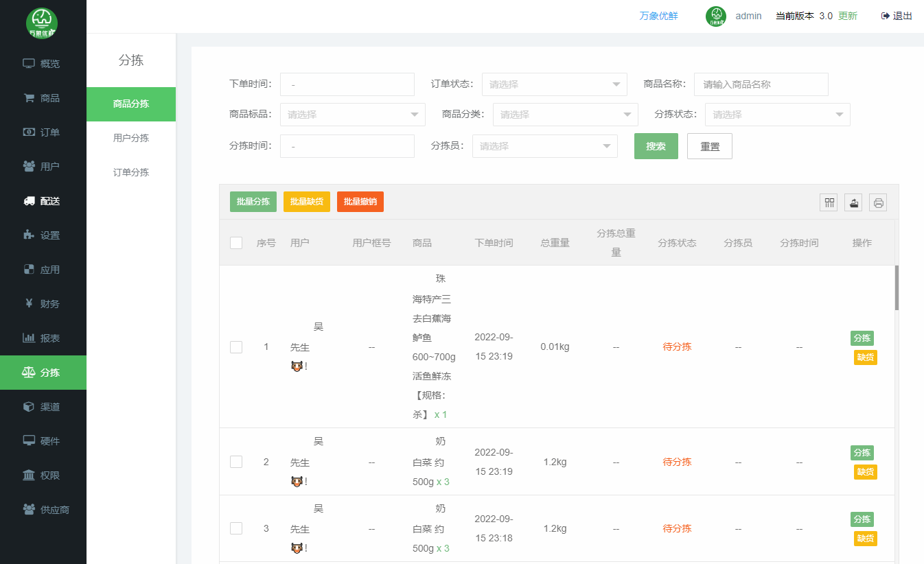
Task: Click the column filter icon in table toolbar
Action: pos(829,202)
